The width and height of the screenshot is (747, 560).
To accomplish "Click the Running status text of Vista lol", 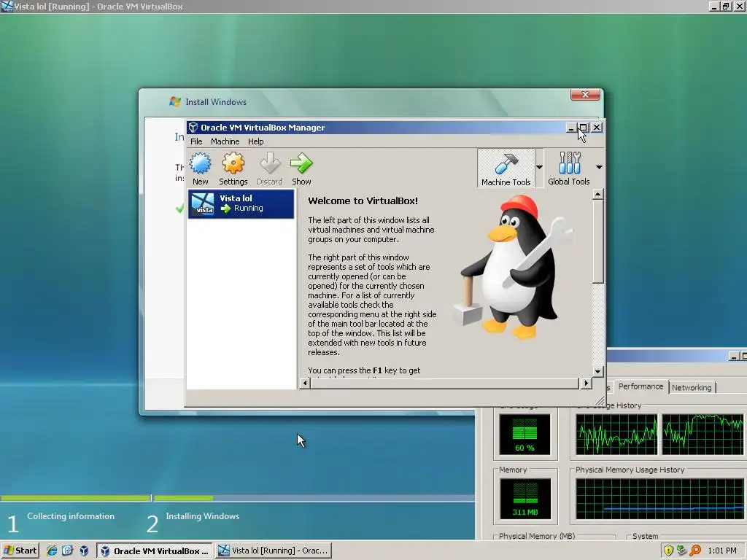I will point(248,208).
